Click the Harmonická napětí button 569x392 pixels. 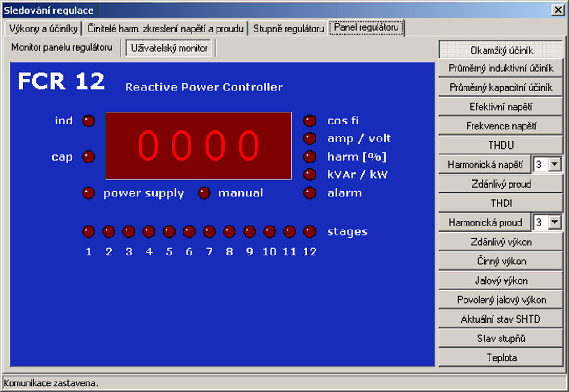click(485, 165)
